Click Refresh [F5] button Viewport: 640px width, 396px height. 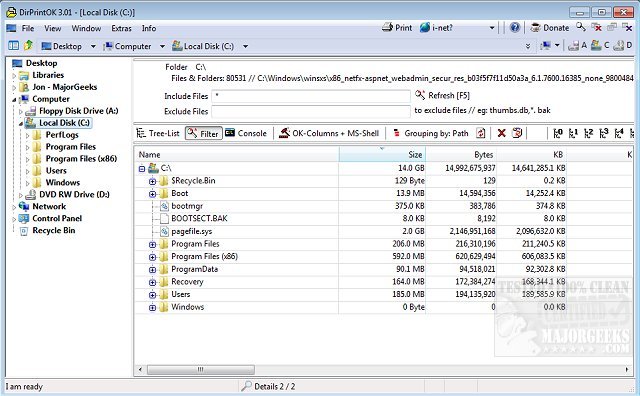pos(442,95)
